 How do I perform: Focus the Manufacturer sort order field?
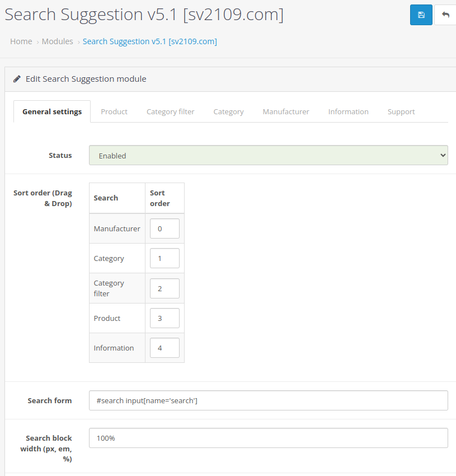tap(164, 228)
